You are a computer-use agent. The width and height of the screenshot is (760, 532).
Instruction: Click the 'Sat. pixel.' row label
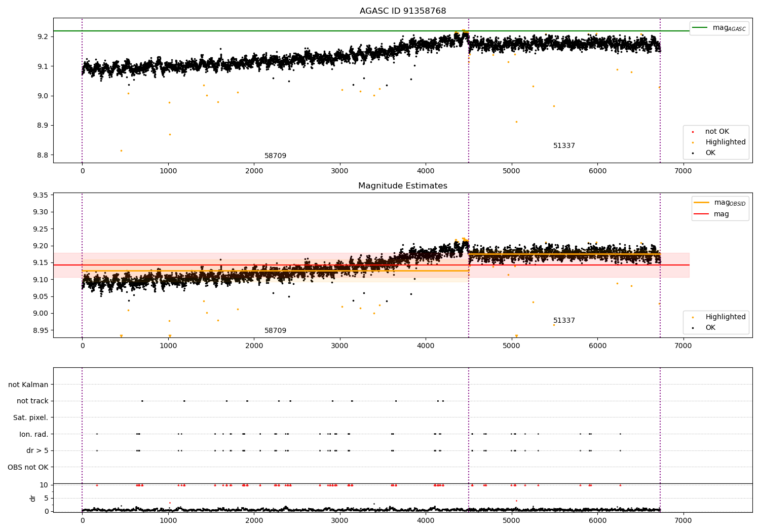(x=31, y=418)
